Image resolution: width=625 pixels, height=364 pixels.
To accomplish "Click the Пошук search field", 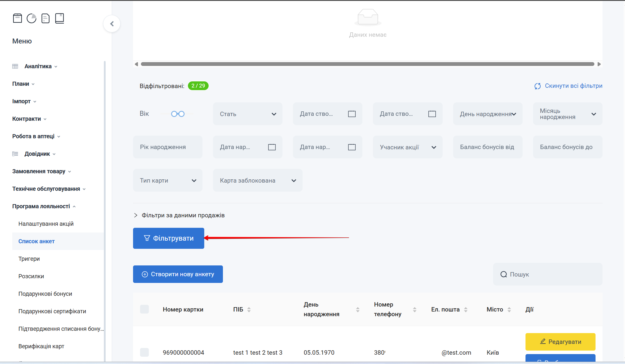I will coord(548,274).
